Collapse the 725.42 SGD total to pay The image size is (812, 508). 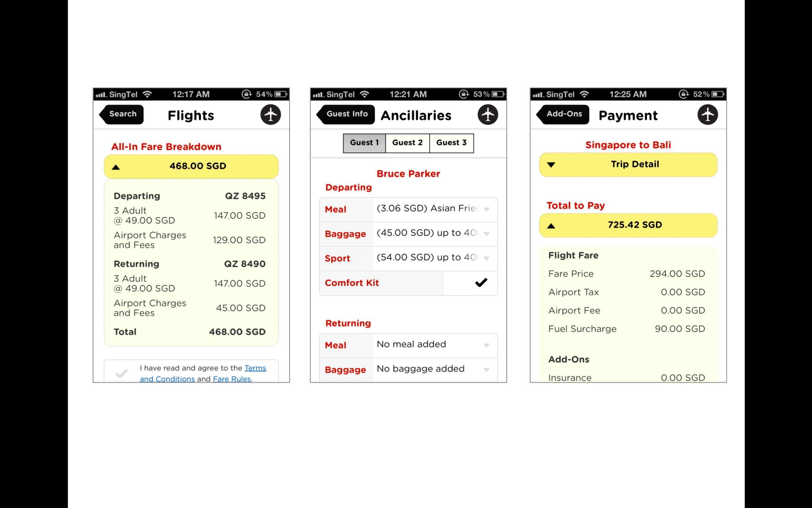coord(628,225)
